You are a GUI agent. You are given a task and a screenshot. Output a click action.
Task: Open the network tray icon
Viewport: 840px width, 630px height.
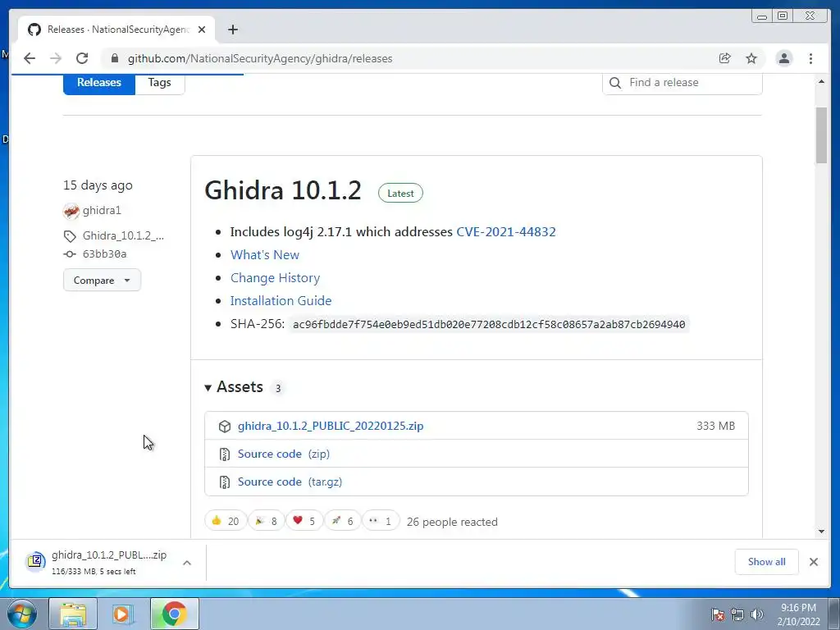(737, 614)
